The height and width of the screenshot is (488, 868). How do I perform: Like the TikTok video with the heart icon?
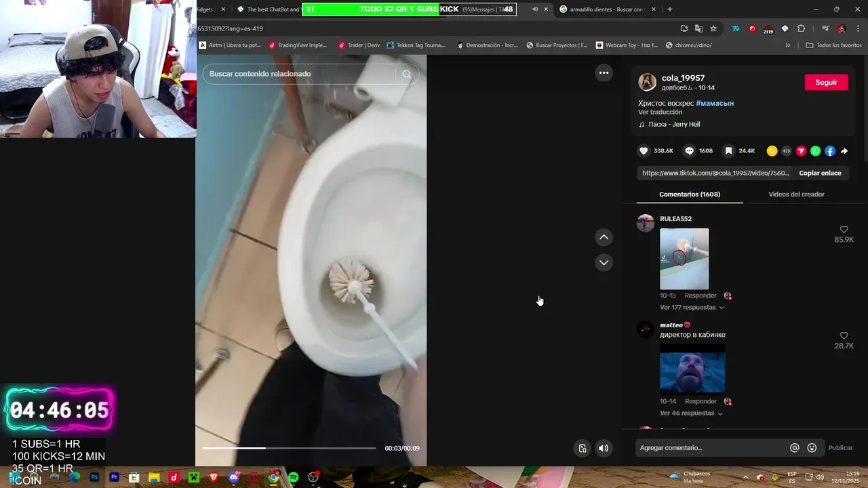click(644, 151)
